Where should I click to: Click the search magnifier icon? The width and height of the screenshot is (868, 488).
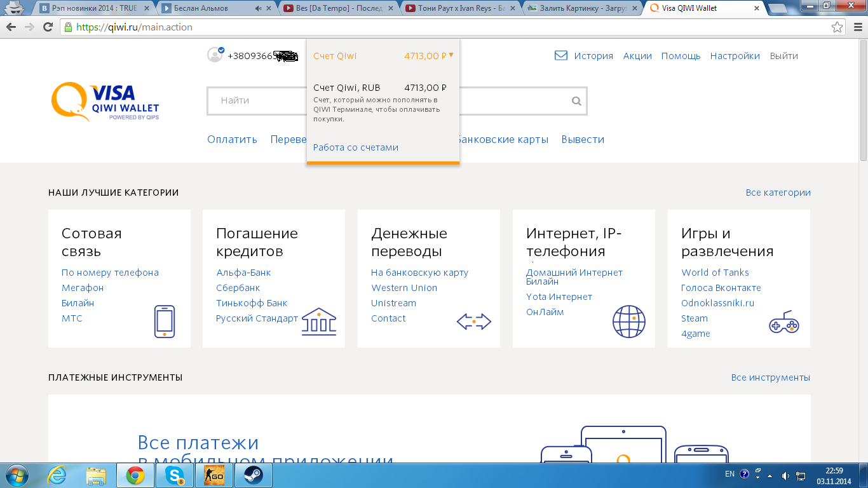click(x=576, y=100)
